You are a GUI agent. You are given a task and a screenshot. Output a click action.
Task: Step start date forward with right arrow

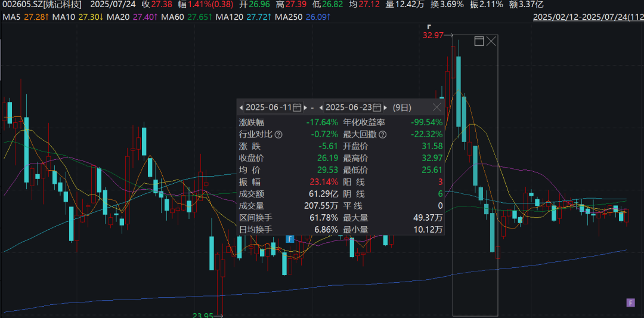pyautogui.click(x=305, y=107)
